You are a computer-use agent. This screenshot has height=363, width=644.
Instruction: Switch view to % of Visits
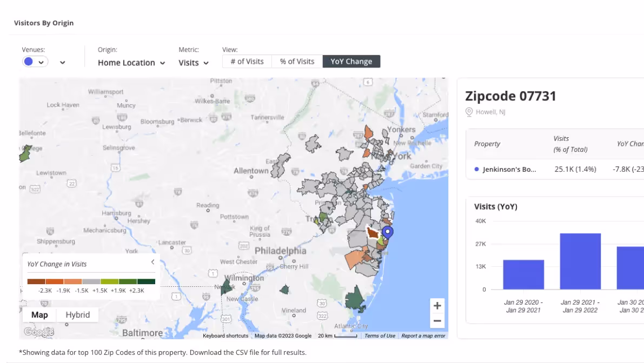click(297, 62)
